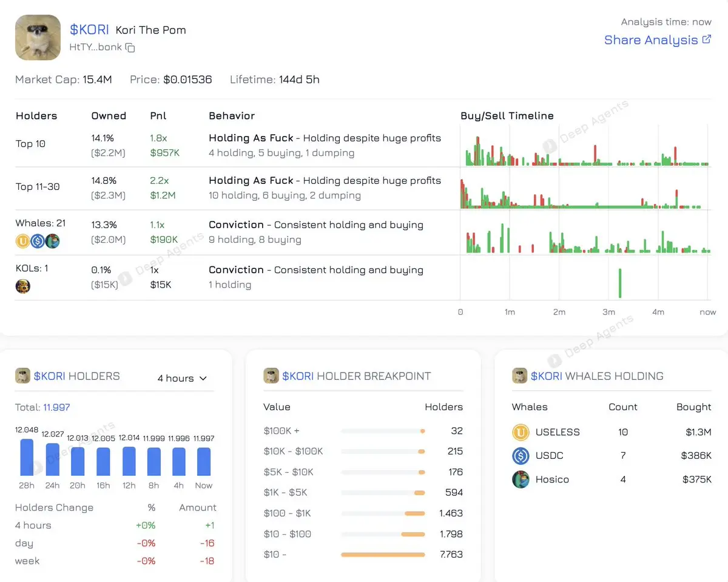This screenshot has width=728, height=582.
Task: Select the 28h holders bar
Action: pyautogui.click(x=27, y=457)
